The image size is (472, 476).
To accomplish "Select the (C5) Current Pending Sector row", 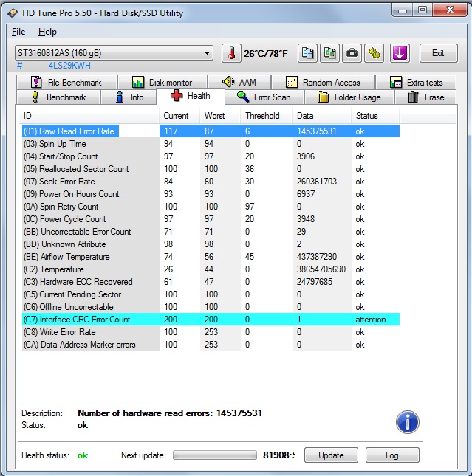I will pos(211,294).
